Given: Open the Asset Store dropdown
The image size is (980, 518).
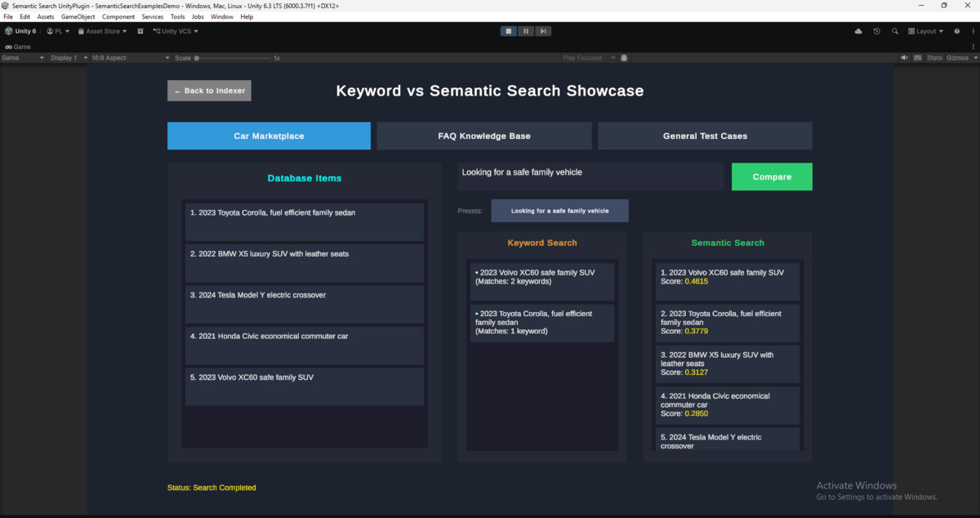Looking at the screenshot, I should click(x=102, y=31).
